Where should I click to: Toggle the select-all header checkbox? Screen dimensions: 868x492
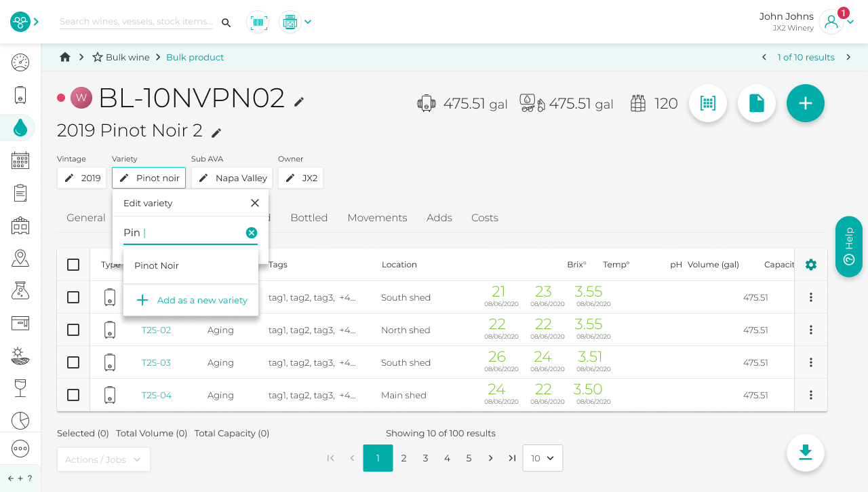(73, 265)
